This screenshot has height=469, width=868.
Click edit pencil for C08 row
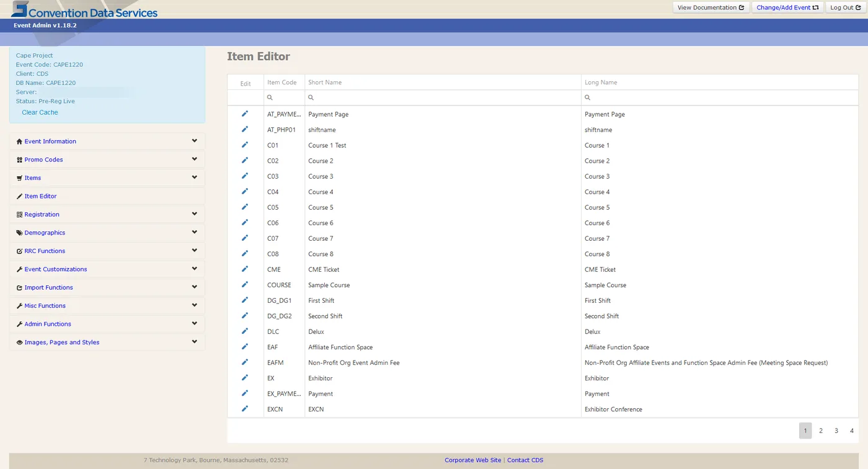(x=245, y=253)
